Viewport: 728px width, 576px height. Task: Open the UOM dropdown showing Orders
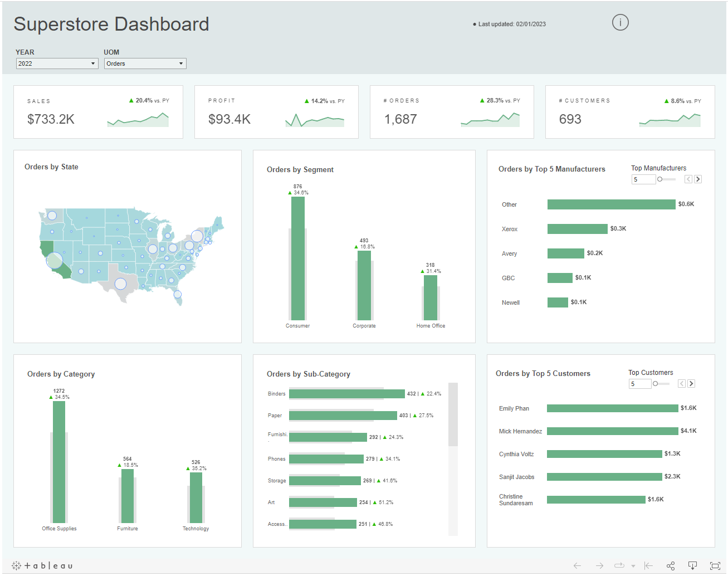point(145,64)
